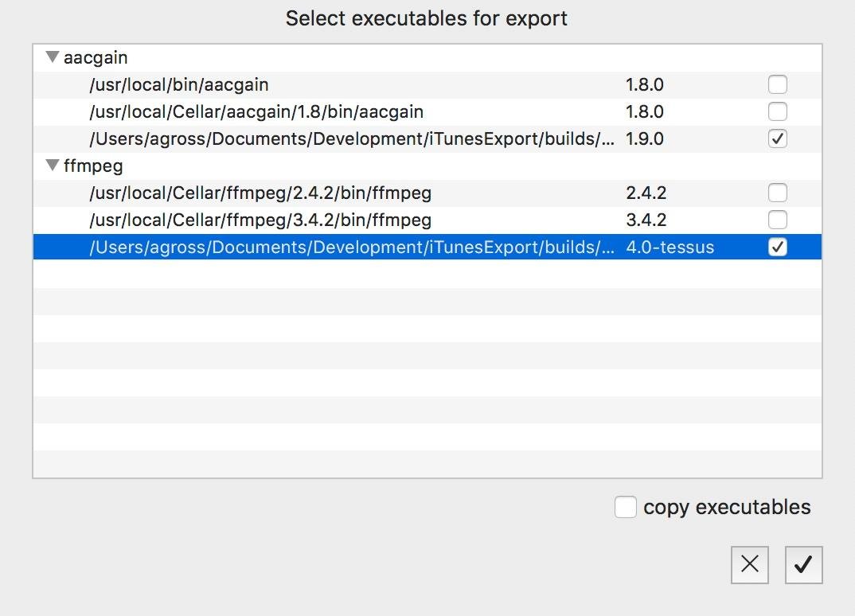Image resolution: width=855 pixels, height=616 pixels.
Task: Uncheck the aacgain 1.9.0 checkbox
Action: (x=777, y=138)
